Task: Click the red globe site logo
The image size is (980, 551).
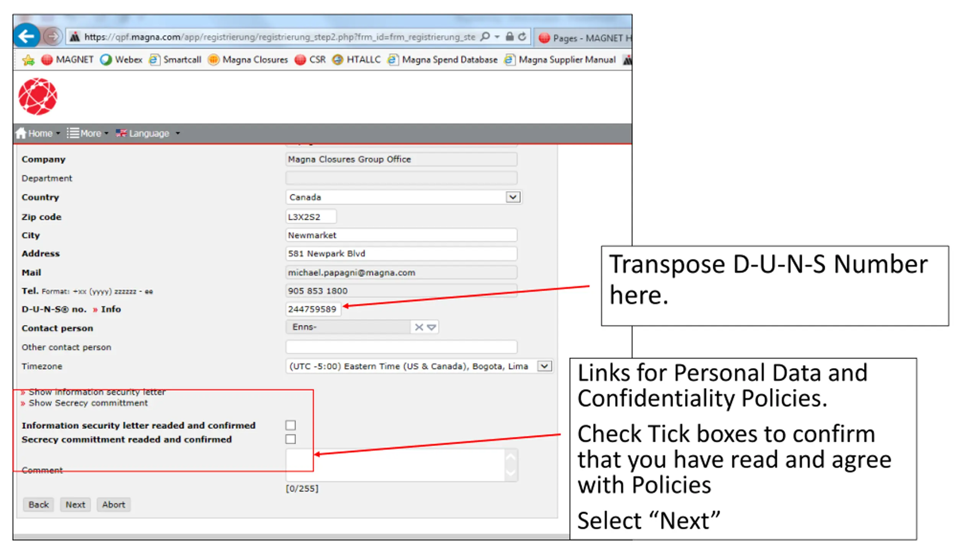Action: click(x=38, y=96)
